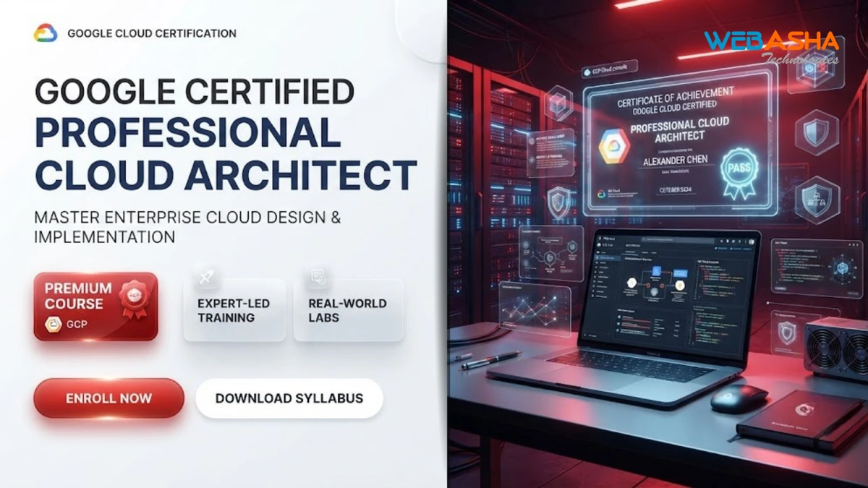The image size is (868, 488).
Task: Click the CLOUD ARCHITECT heading line
Action: tap(226, 175)
